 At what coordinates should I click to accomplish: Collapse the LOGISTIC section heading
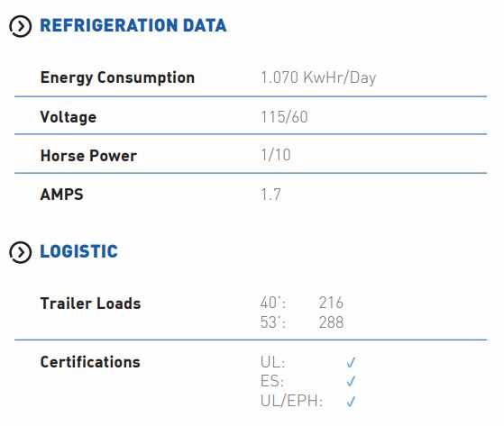pos(78,251)
